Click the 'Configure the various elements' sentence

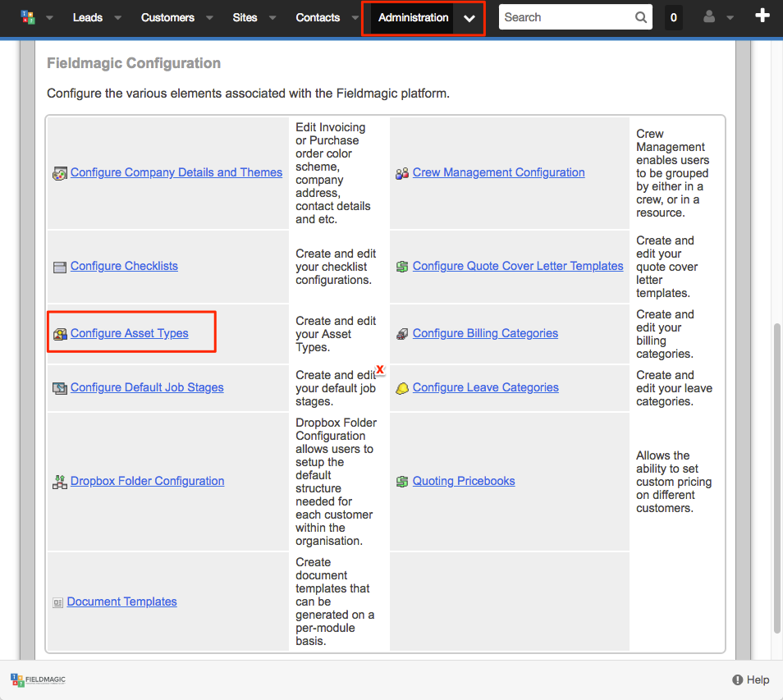pyautogui.click(x=248, y=94)
